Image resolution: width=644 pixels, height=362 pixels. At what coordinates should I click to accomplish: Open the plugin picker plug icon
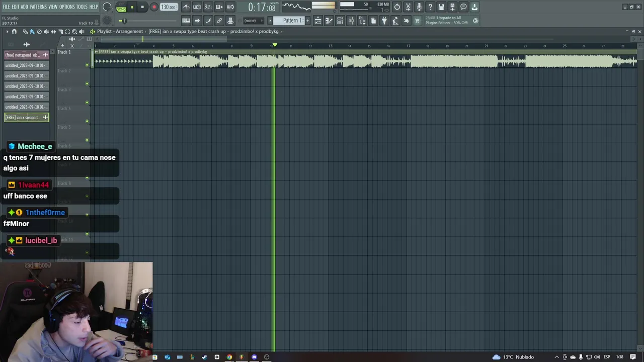[384, 21]
